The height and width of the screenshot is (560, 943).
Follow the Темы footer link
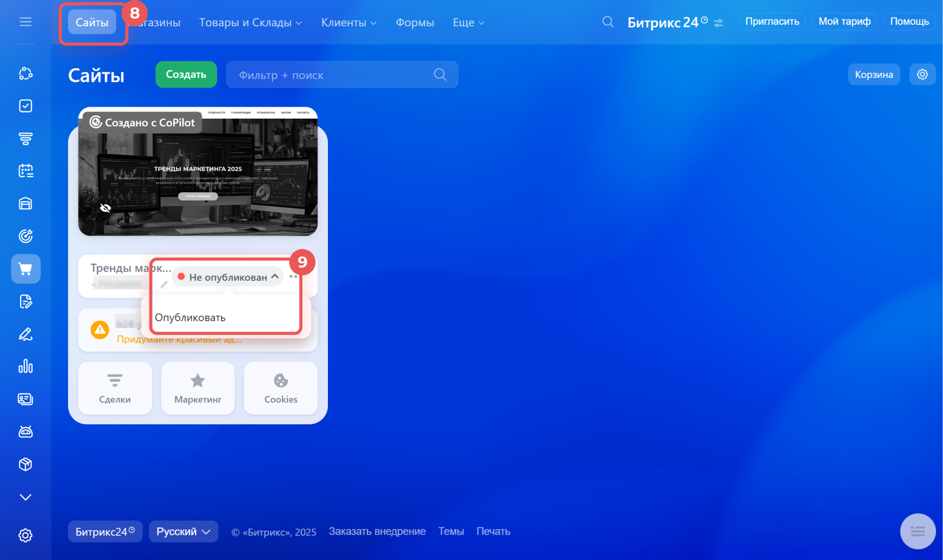coord(451,532)
